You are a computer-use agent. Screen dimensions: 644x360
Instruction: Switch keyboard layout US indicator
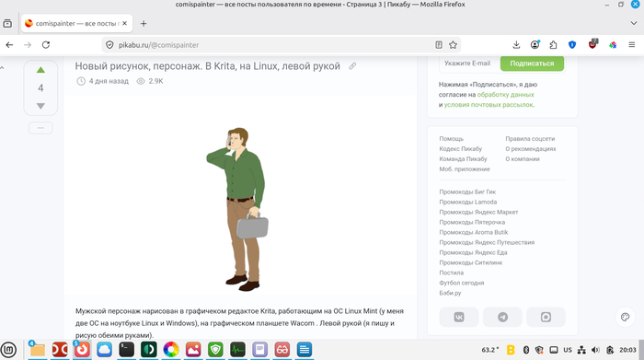(x=568, y=350)
